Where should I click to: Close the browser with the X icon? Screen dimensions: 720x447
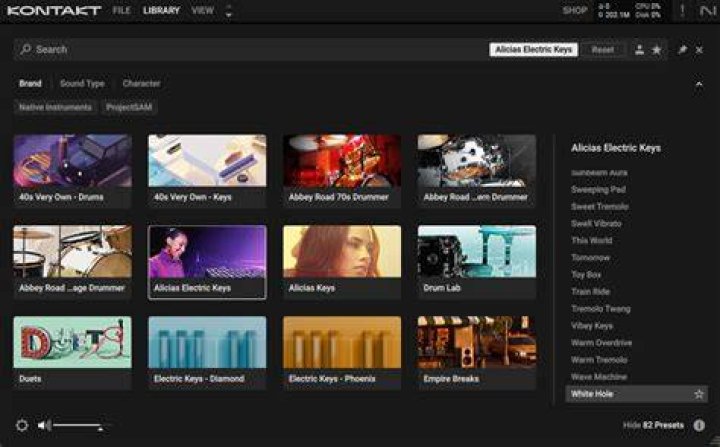pos(699,50)
